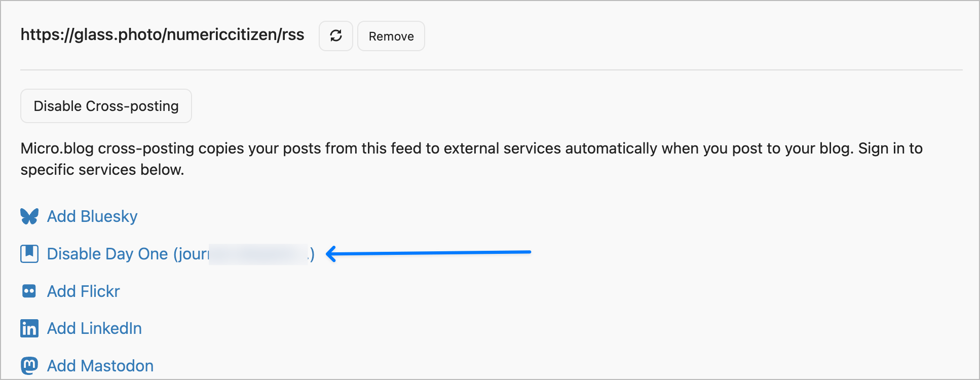This screenshot has height=380, width=980.
Task: Click the LinkedIn logo icon
Action: [x=29, y=328]
